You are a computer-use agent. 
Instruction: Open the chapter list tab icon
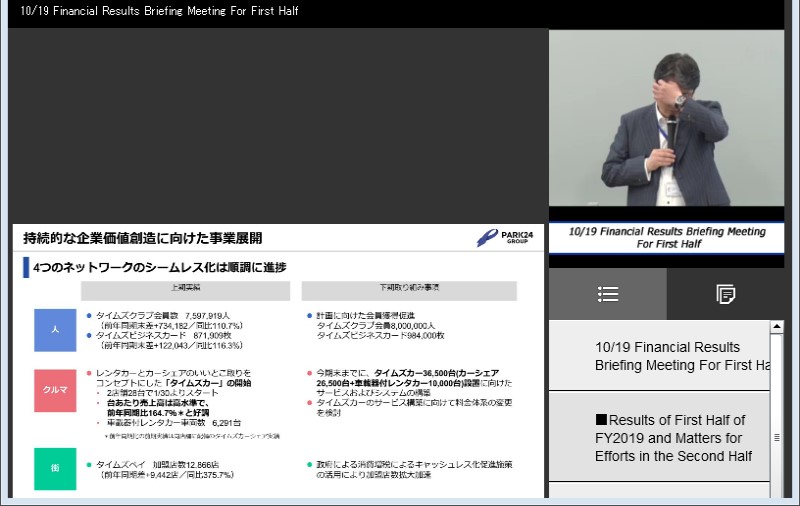pyautogui.click(x=608, y=294)
